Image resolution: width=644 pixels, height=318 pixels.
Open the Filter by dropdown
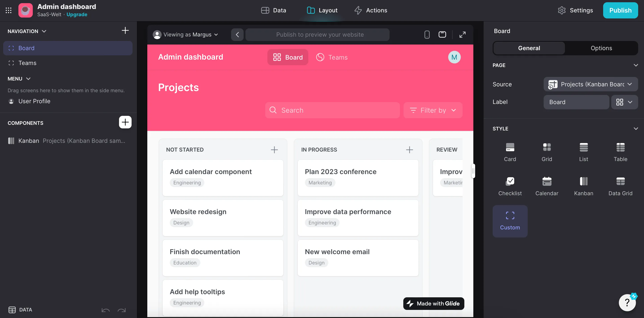click(x=433, y=110)
